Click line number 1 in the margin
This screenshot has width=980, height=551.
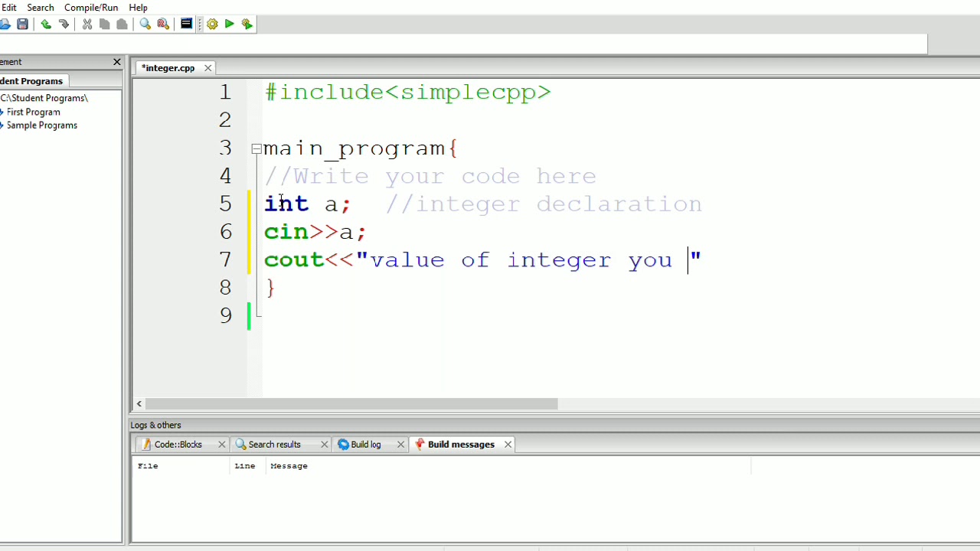coord(225,93)
